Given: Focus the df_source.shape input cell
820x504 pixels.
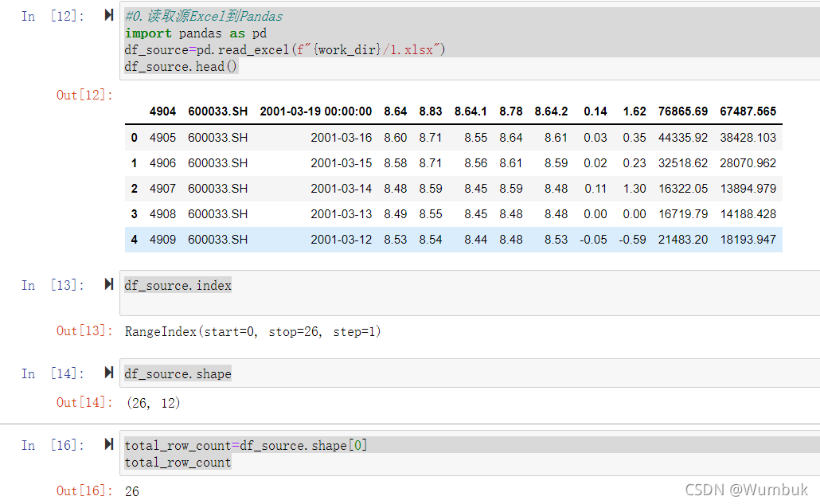Looking at the screenshot, I should [x=470, y=373].
